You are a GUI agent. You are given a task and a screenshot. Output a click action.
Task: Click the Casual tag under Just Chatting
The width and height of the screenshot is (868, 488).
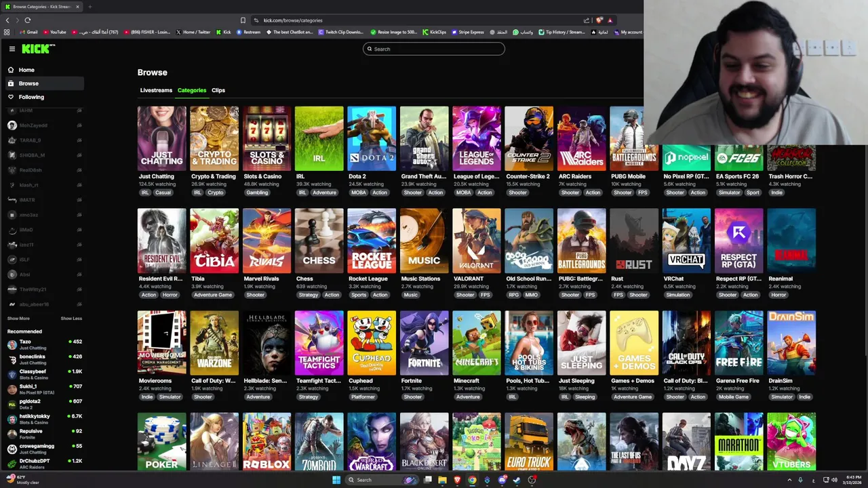click(x=163, y=192)
